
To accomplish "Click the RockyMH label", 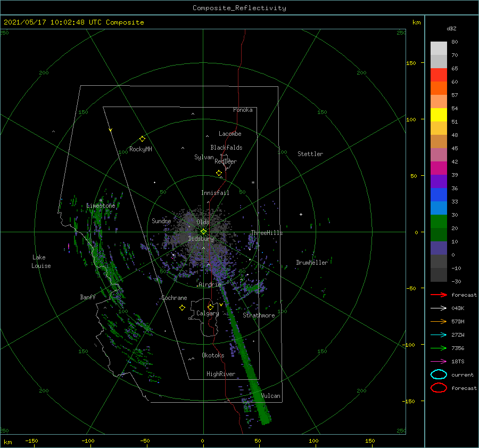I will coord(141,149).
